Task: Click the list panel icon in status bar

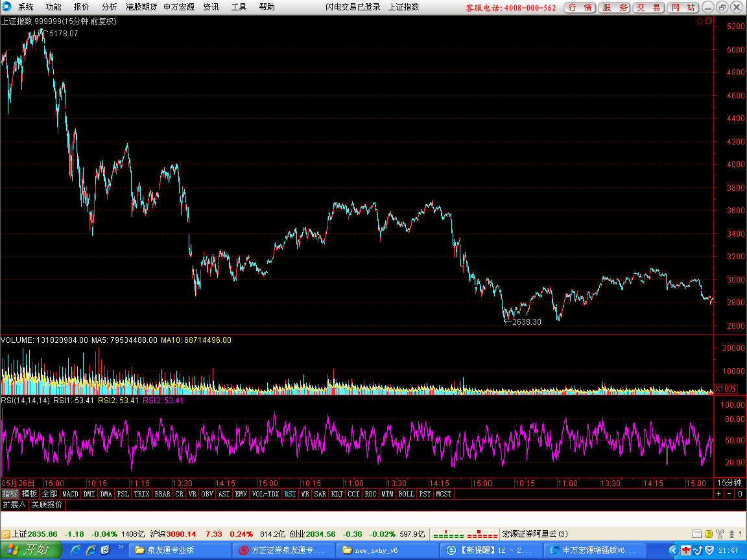Action: pos(697,534)
